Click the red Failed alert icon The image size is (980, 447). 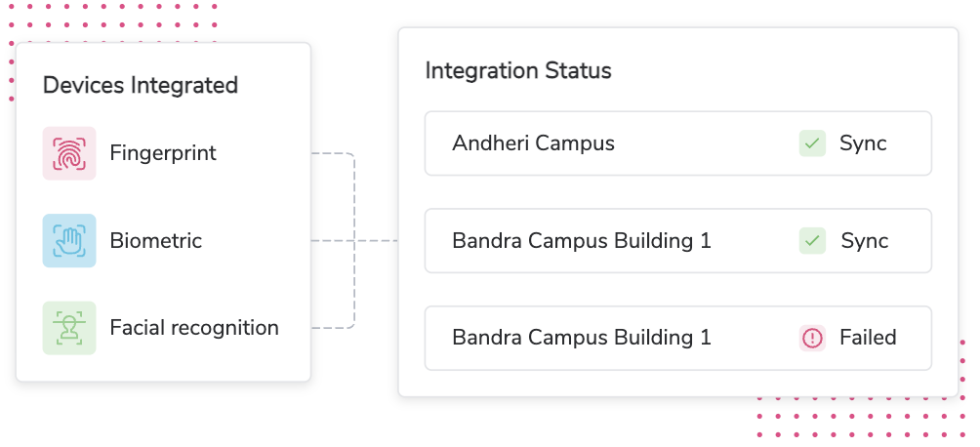click(x=812, y=338)
